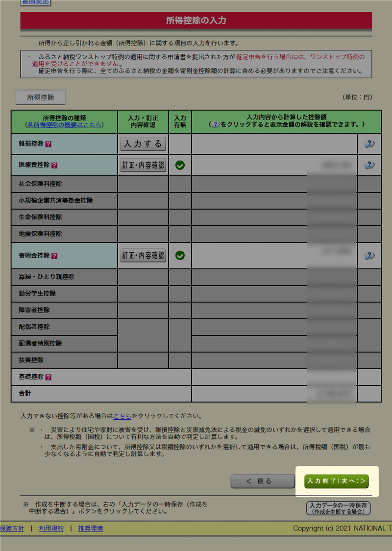The height and width of the screenshot is (551, 392).
Task: Open explanation bubble icon in 寄附金控除 row
Action: [369, 256]
